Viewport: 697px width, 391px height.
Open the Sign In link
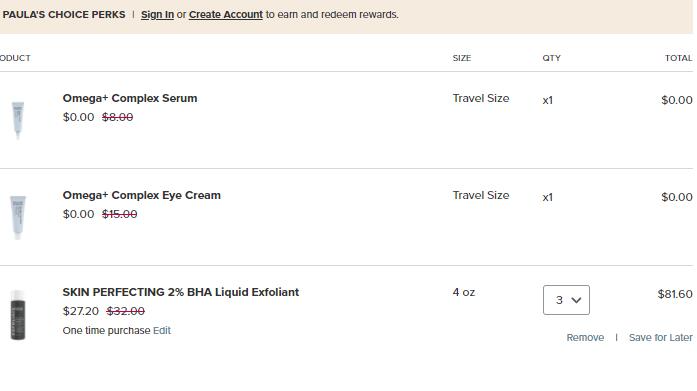tap(157, 15)
